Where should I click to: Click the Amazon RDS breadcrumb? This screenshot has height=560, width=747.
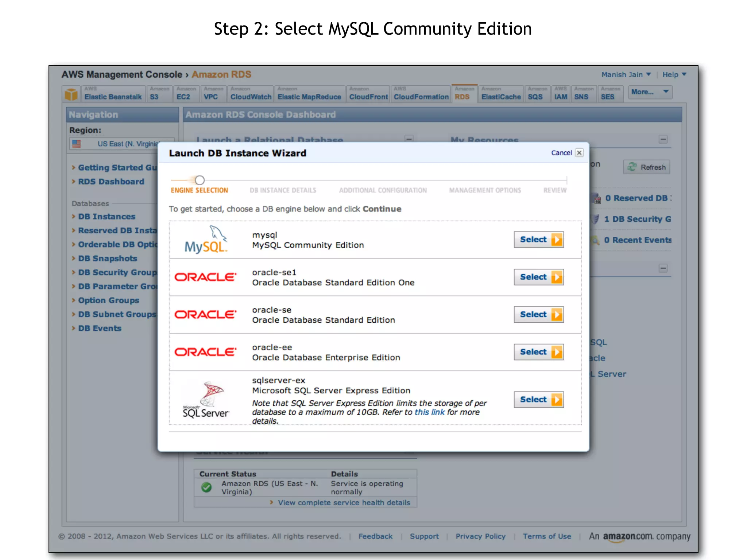click(221, 74)
